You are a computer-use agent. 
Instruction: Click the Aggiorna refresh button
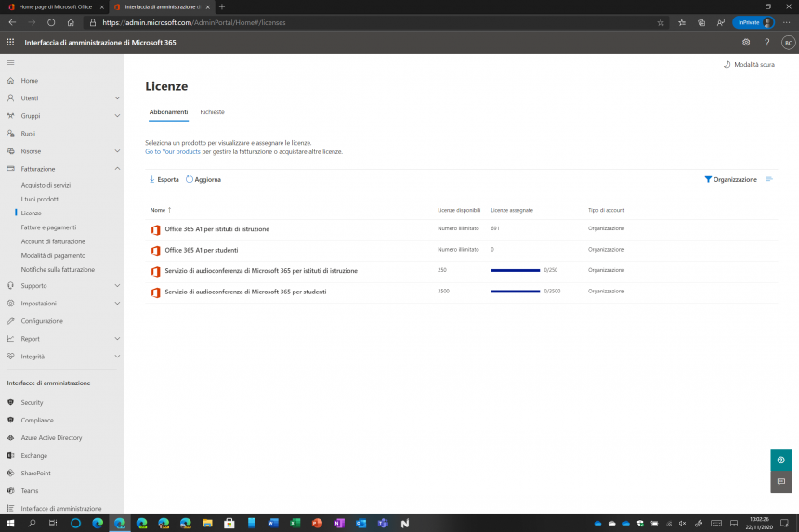point(203,180)
